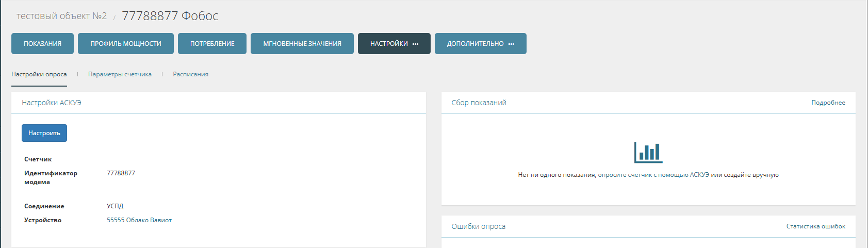This screenshot has width=868, height=248.
Task: Go to the ПОКАЗАНИЯ section
Action: pos(42,44)
